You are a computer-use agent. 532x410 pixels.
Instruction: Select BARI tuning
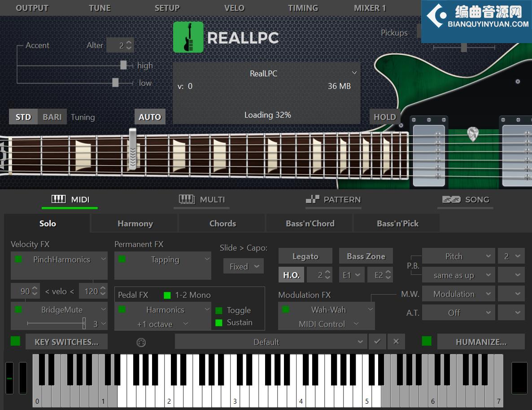pos(52,117)
